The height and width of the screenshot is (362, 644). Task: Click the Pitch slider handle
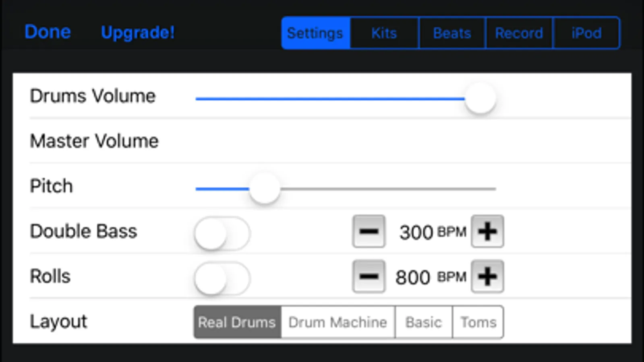[265, 189]
